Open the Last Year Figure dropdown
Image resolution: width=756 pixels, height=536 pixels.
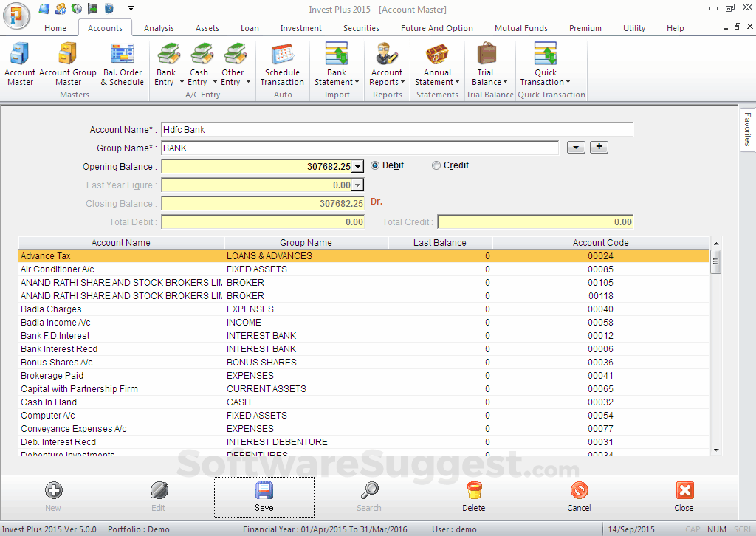pyautogui.click(x=358, y=185)
